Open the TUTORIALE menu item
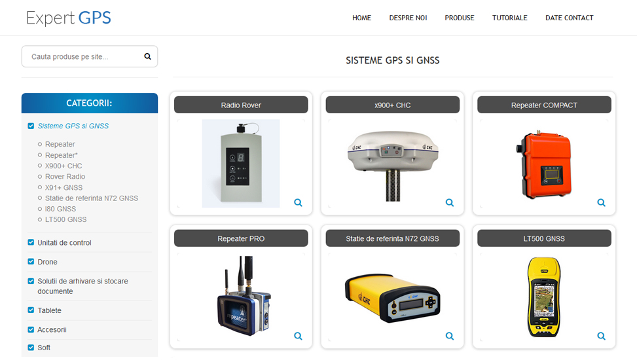Image resolution: width=637 pixels, height=364 pixels. pyautogui.click(x=510, y=18)
